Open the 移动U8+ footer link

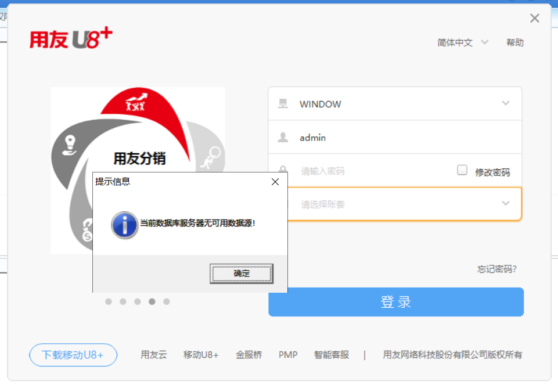point(201,355)
